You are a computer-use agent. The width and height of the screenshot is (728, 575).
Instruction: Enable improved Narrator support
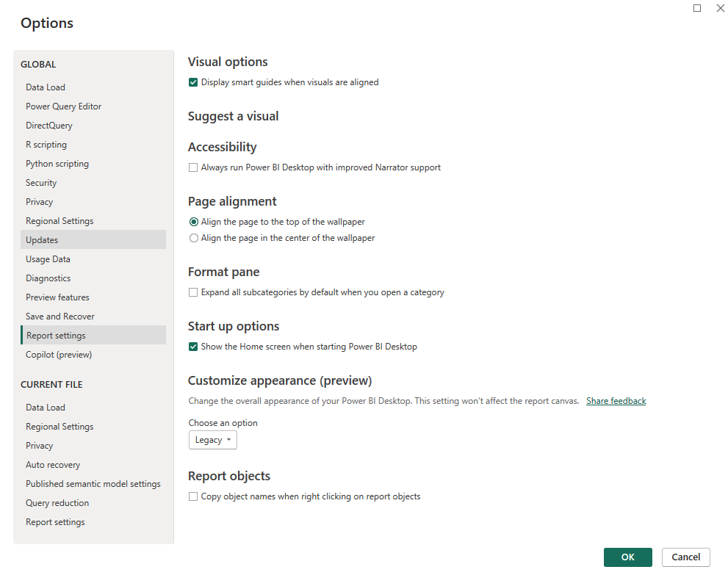(x=193, y=167)
